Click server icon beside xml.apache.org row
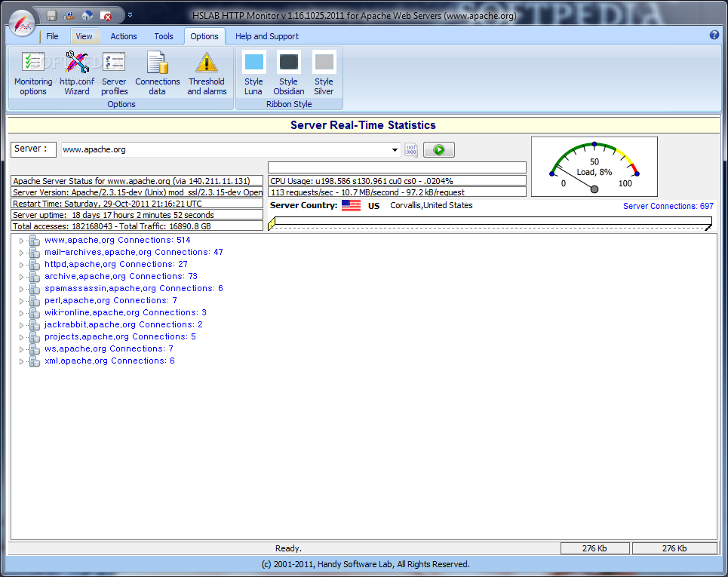This screenshot has width=728, height=577. click(x=35, y=361)
